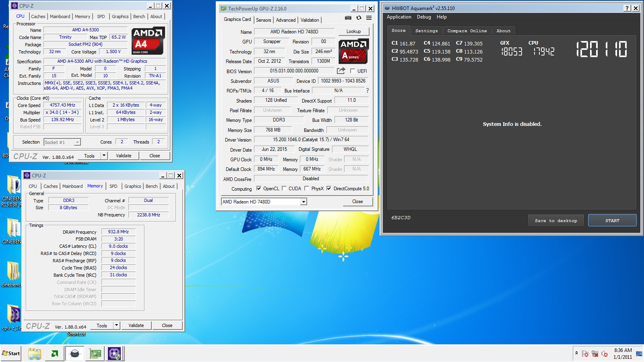Open the Settings tab in HWBOT Aquamark
The height and width of the screenshot is (362, 644).
tap(426, 31)
